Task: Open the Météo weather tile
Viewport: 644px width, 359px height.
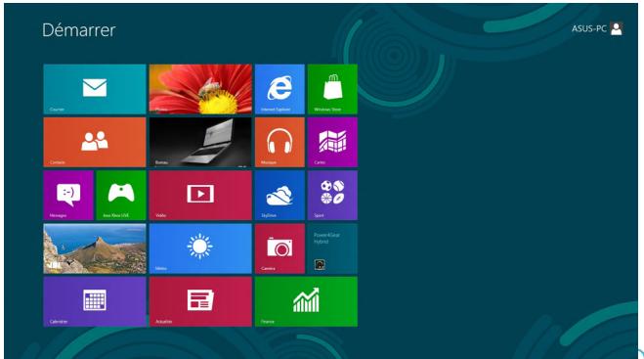Action: 200,248
